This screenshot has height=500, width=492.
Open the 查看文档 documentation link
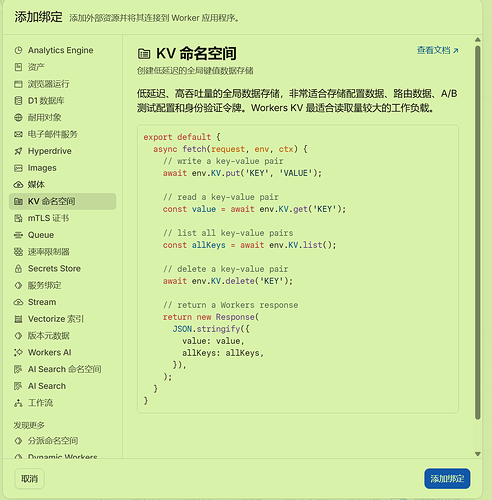(438, 50)
